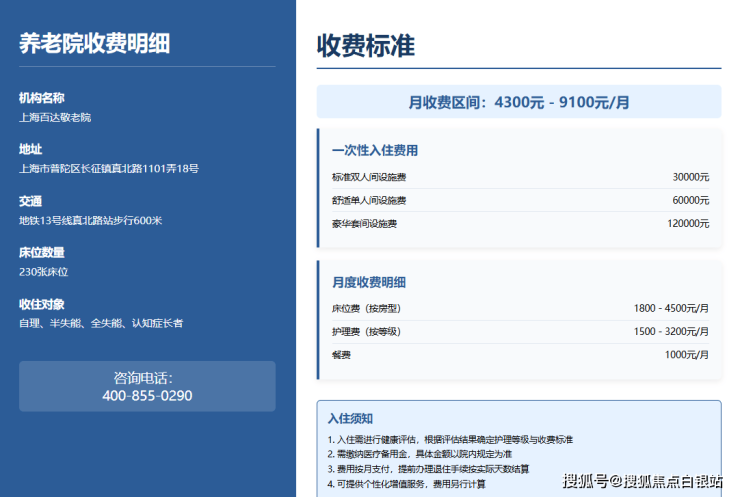
Task: Click transit text 地铁13号线真北路站步行600米
Action: point(90,220)
